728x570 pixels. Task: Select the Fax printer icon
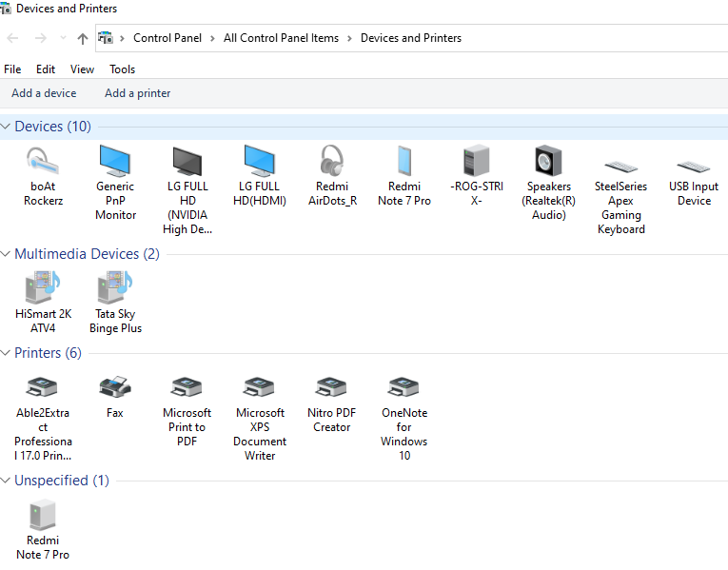(115, 387)
